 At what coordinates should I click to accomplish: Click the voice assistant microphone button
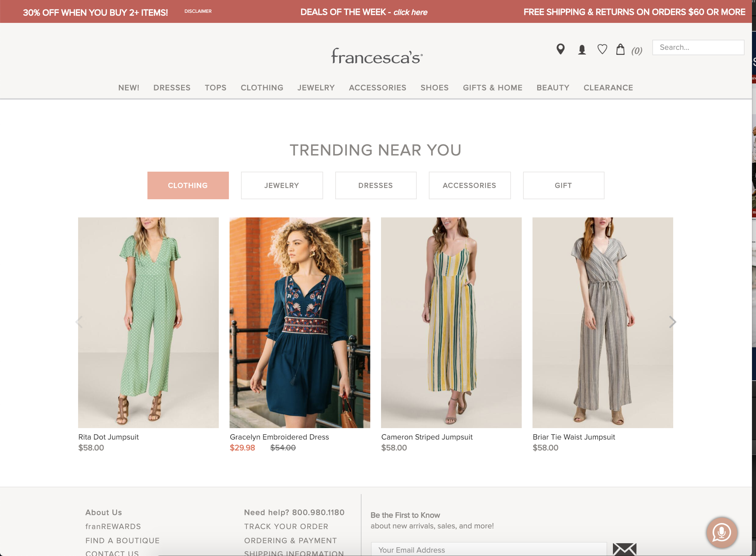[x=721, y=532]
